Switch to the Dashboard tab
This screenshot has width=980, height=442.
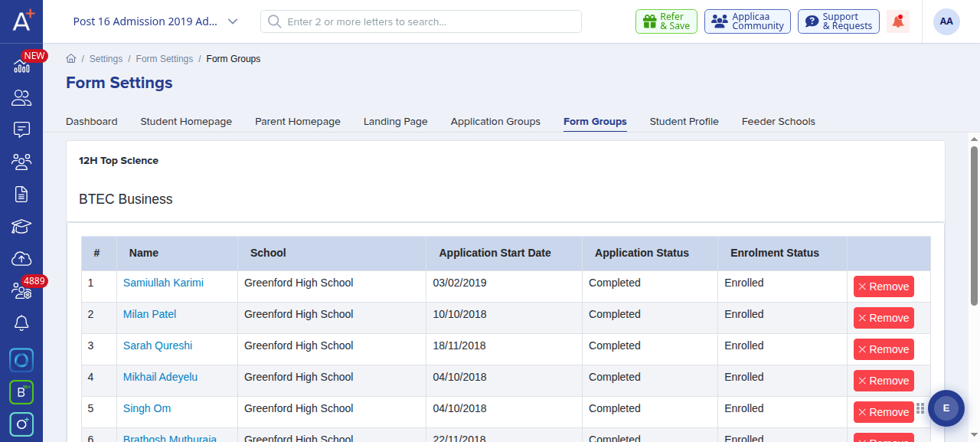(x=92, y=121)
